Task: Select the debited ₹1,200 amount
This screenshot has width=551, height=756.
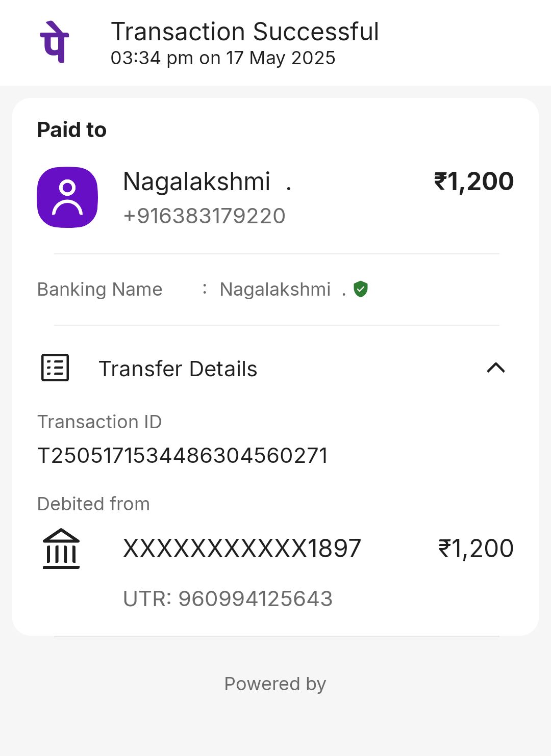Action: 476,549
